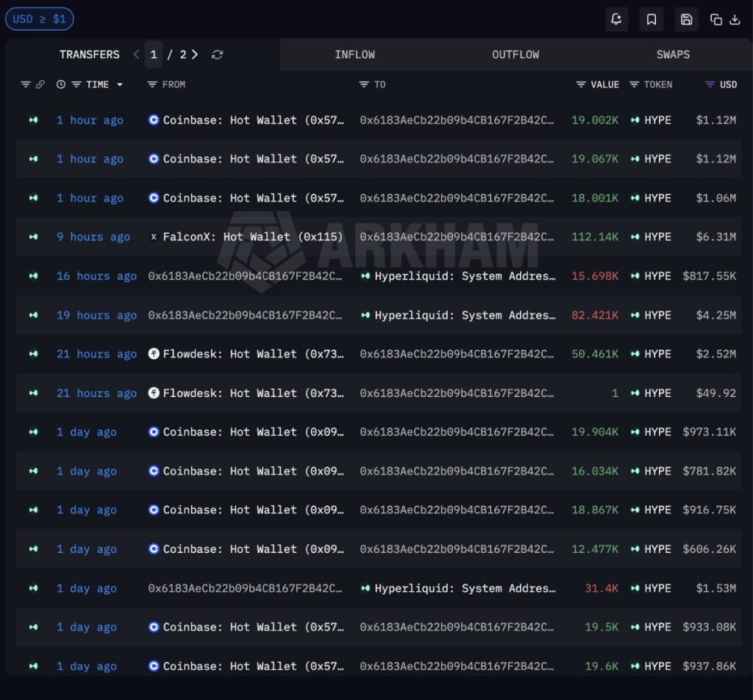
Task: Click the "19 hours ago" timestamp
Action: 96,315
